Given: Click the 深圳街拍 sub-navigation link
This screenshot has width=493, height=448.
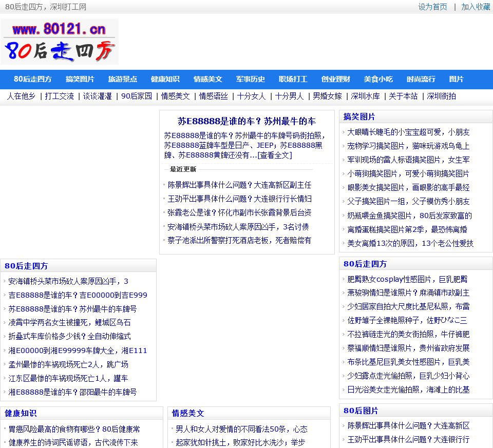Looking at the screenshot, I should click(441, 96).
